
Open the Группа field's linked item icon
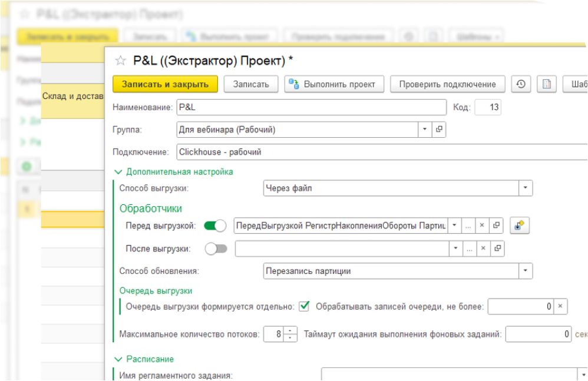[x=439, y=130]
